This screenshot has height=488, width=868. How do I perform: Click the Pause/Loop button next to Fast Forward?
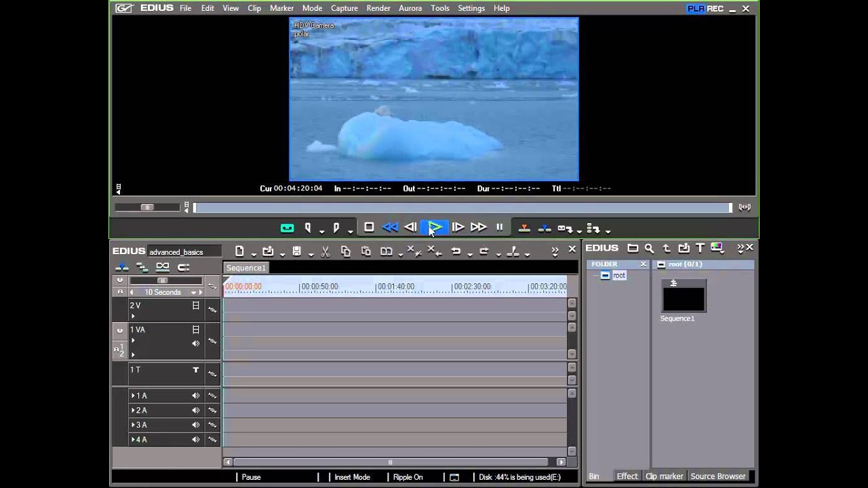coord(500,228)
